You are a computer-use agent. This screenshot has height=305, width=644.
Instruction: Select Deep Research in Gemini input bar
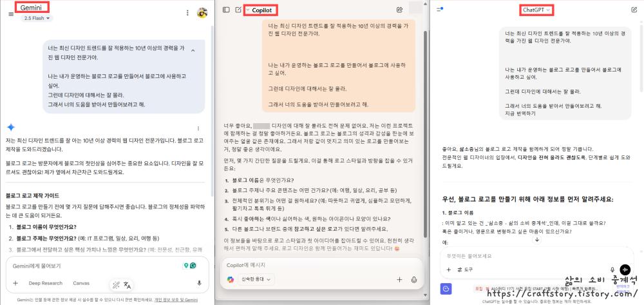pos(46,283)
